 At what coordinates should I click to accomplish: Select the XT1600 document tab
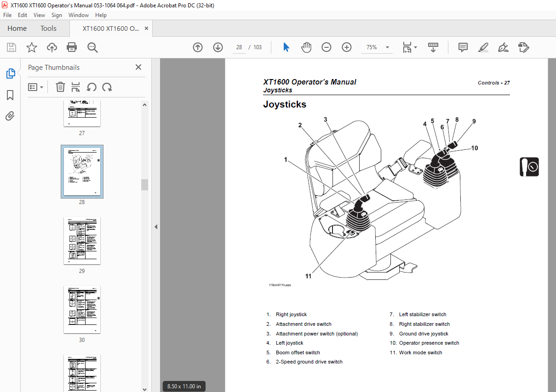click(110, 28)
